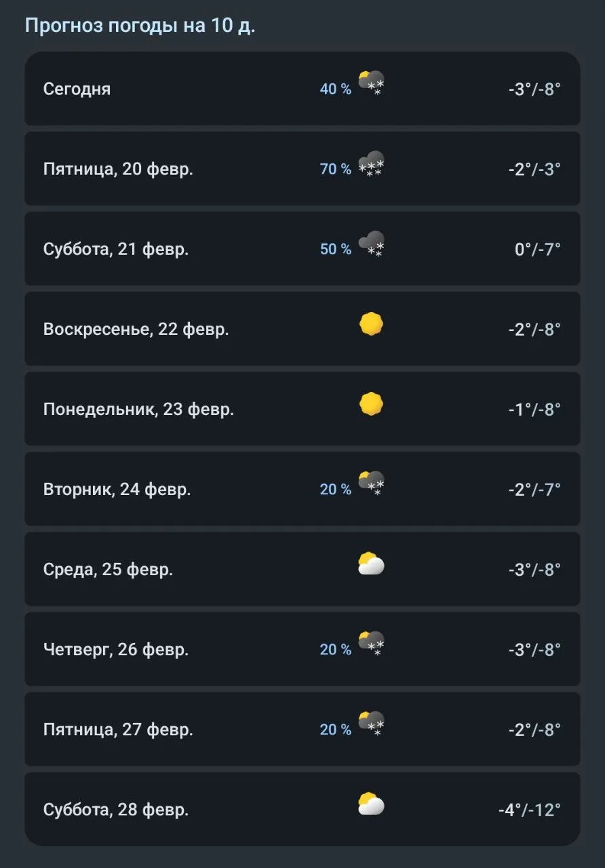Click the snow icon for Сегодня
The width and height of the screenshot is (605, 868).
(x=371, y=83)
